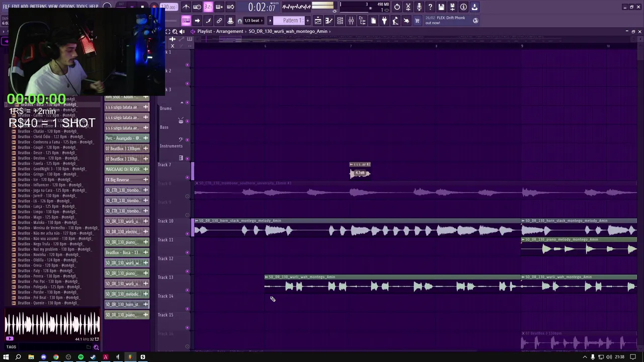This screenshot has width=644, height=362.
Task: Click the save project floppy disk icon
Action: click(x=441, y=7)
